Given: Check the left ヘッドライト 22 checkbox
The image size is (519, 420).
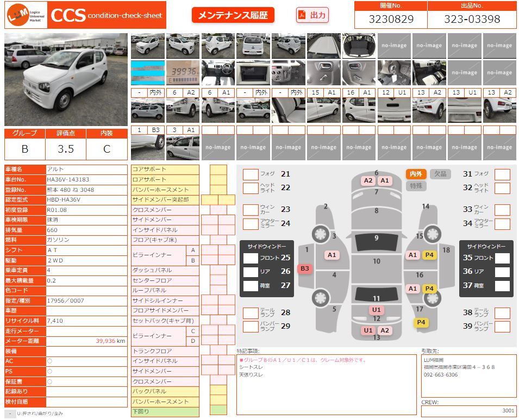Looking at the screenshot, I should pyautogui.click(x=251, y=188).
